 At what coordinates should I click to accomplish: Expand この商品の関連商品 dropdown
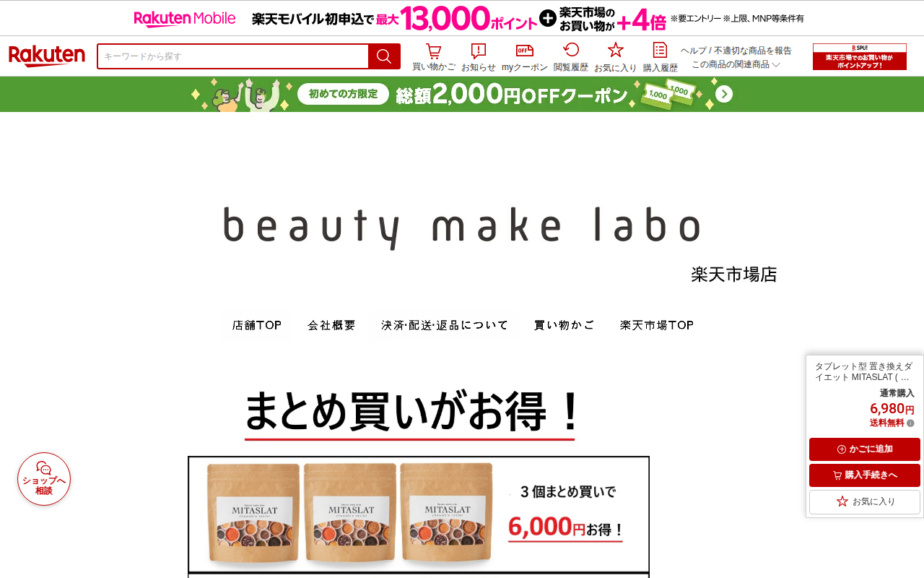(x=736, y=64)
